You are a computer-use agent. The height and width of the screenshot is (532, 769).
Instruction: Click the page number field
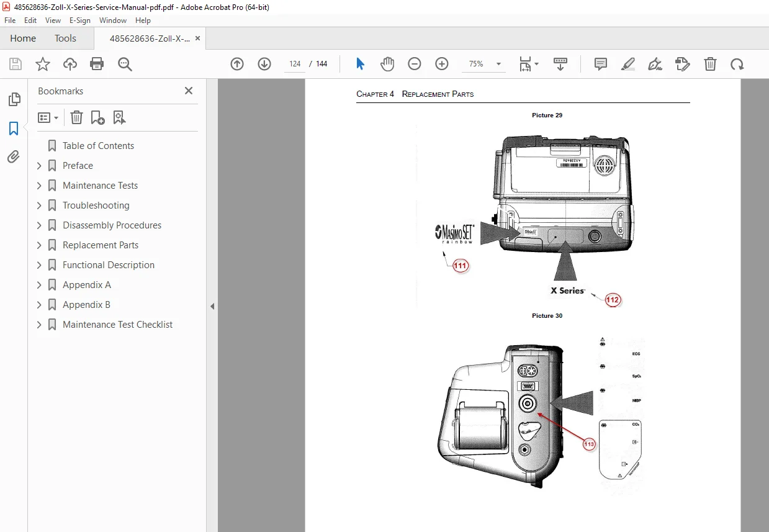[x=295, y=64]
